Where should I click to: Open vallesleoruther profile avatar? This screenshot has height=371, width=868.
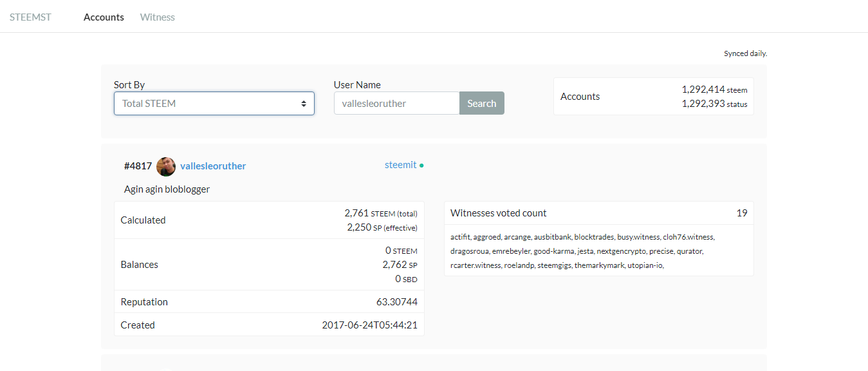click(x=166, y=166)
